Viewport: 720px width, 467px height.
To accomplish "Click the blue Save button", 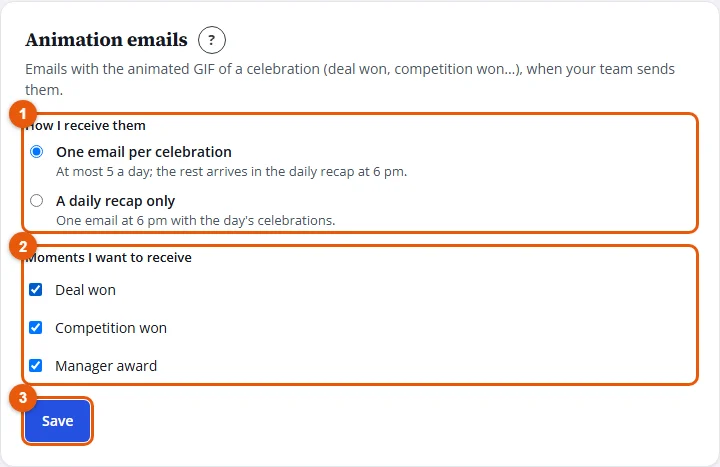I will (57, 421).
